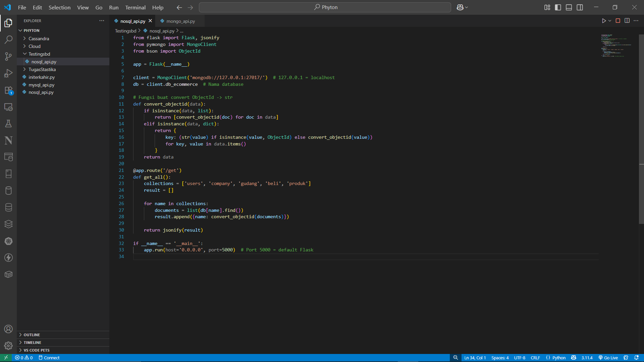Click the zoom magnifier in status bar
The height and width of the screenshot is (362, 644).
455,358
